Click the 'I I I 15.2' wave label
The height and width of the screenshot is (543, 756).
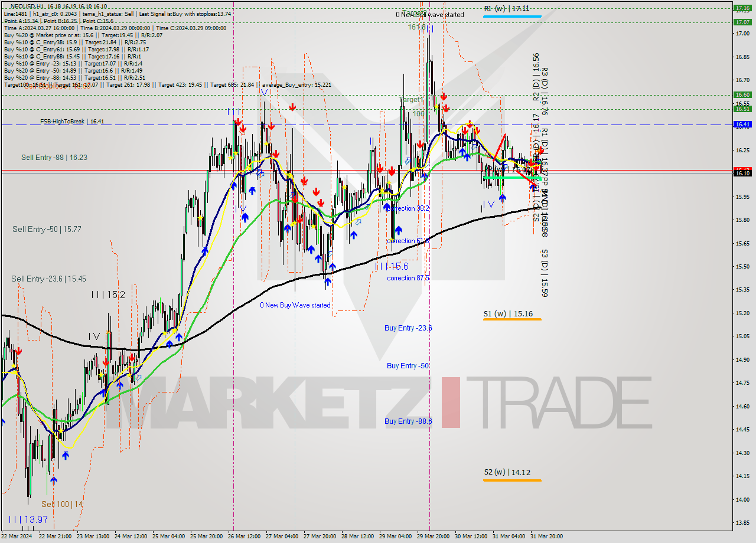tap(108, 295)
